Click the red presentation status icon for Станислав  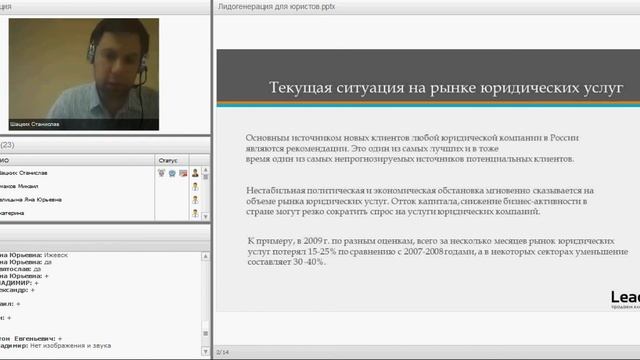coord(183,173)
